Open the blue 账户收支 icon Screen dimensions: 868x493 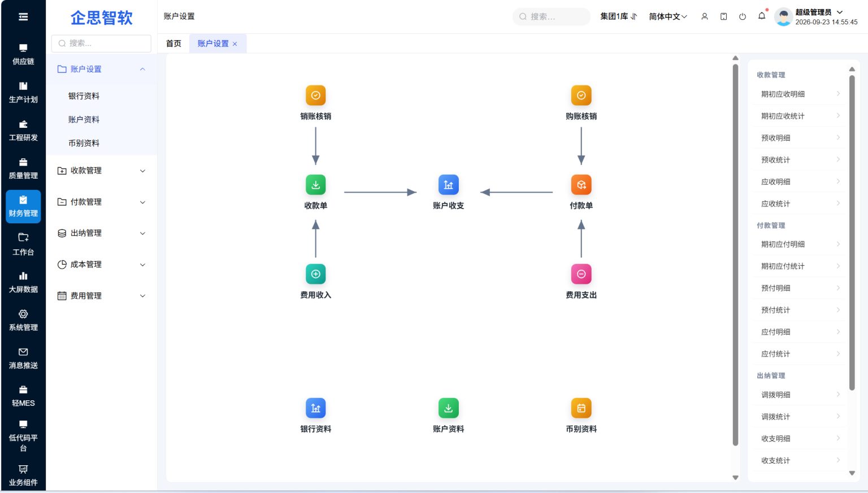[448, 185]
